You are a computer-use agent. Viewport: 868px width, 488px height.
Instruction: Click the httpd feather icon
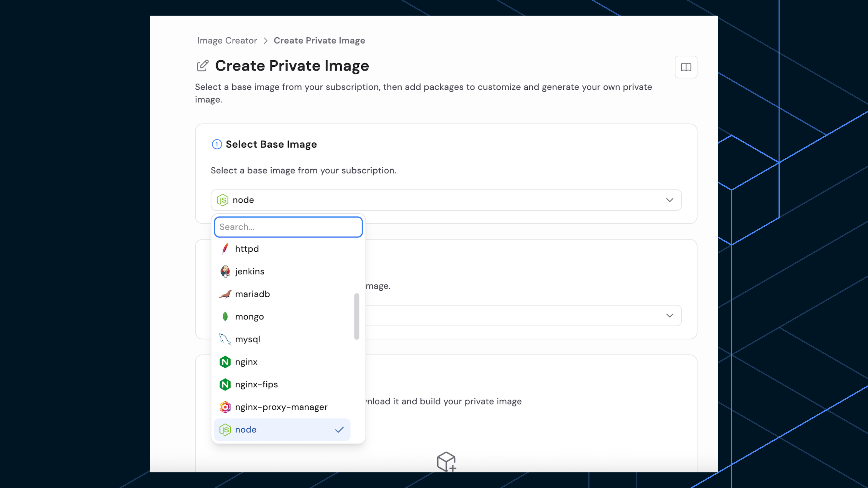225,249
